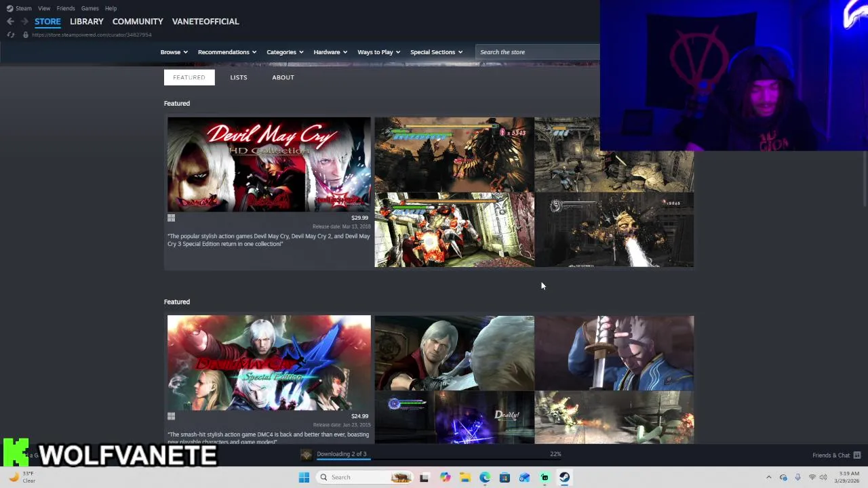Open the Friends menu

tap(66, 8)
